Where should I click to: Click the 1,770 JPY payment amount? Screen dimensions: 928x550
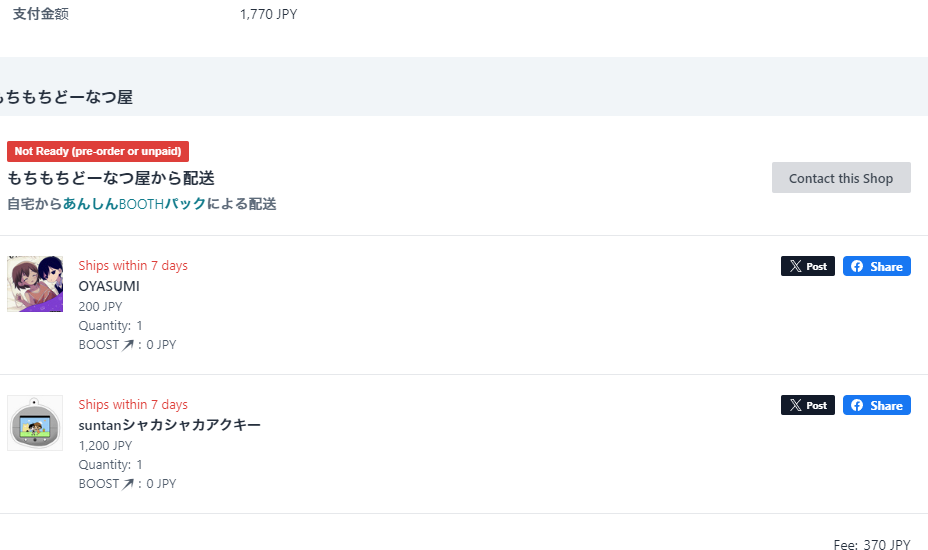click(x=268, y=14)
